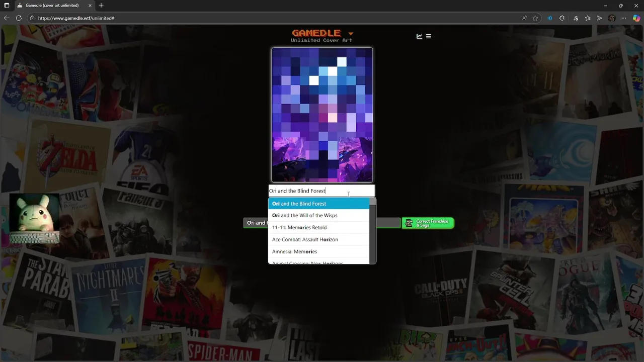
Task: Choose Amnesia: Memories from the list
Action: [x=318, y=251]
